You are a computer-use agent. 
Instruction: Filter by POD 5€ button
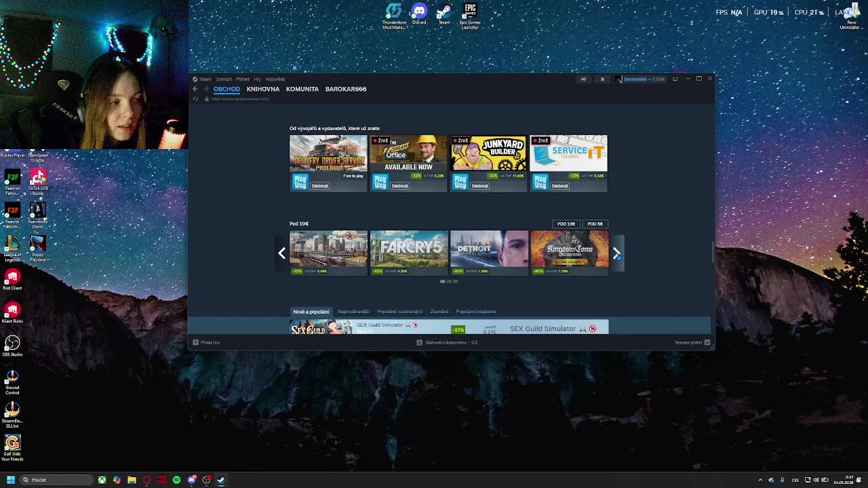click(x=595, y=224)
